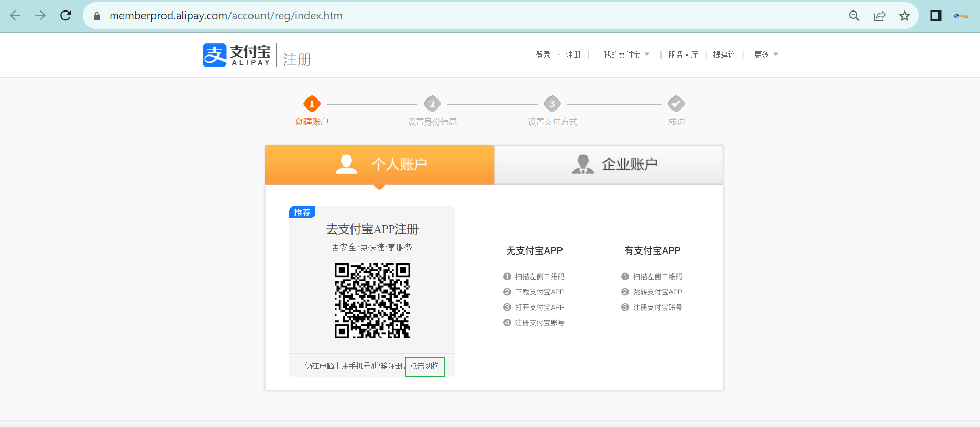Expand the 我的支付宝 dropdown
The width and height of the screenshot is (980, 427).
click(x=626, y=54)
